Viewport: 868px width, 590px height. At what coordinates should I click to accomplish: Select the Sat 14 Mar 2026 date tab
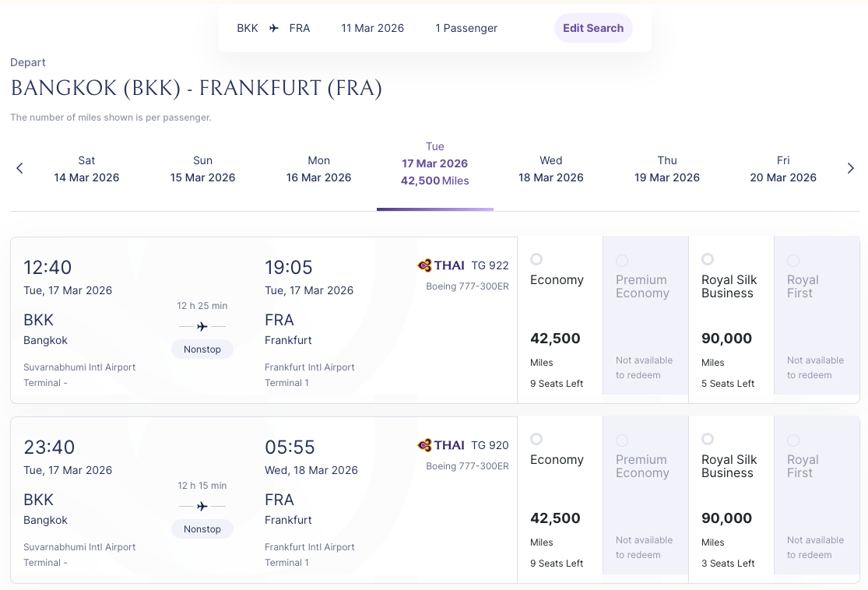click(x=86, y=169)
